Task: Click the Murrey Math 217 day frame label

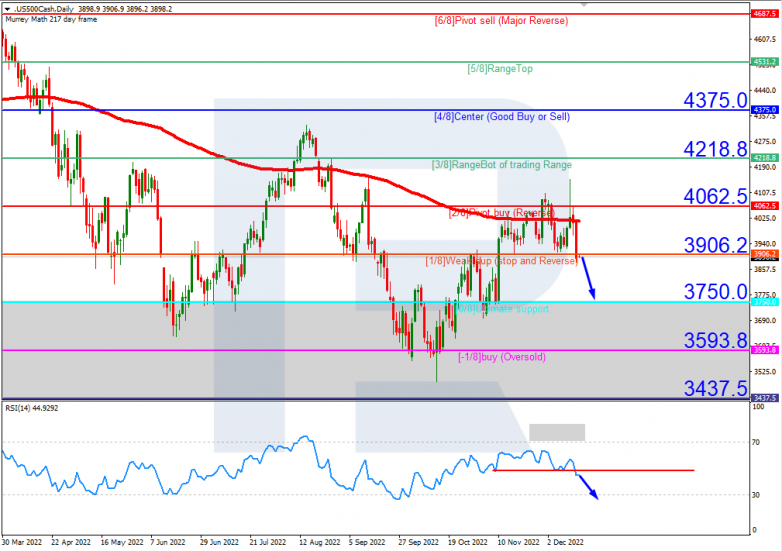Action: coord(51,19)
